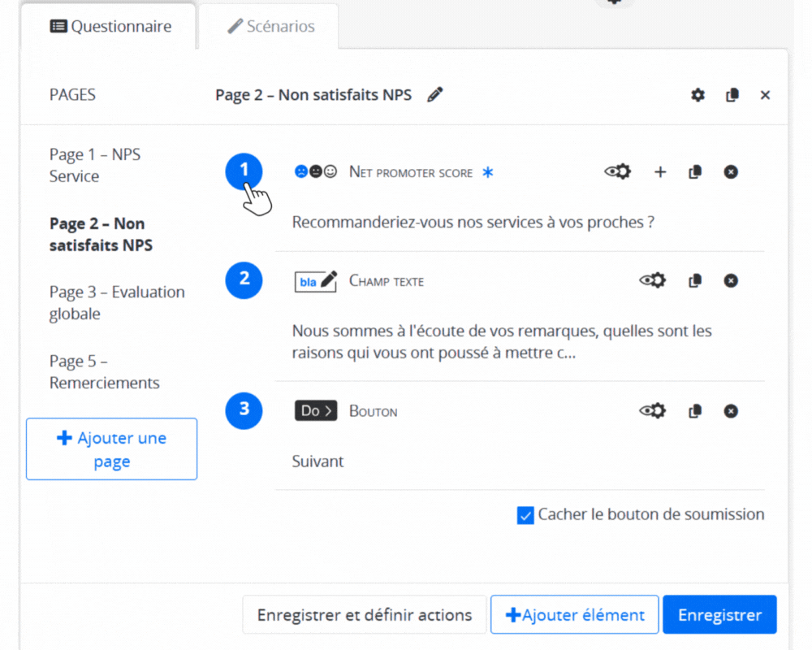
Task: Delete the Champ texte element
Action: click(731, 280)
